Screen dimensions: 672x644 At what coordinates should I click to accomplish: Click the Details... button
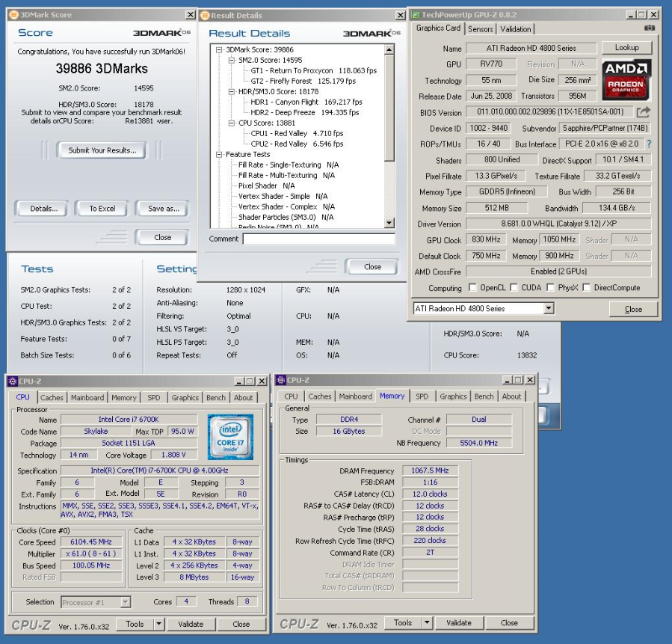tap(43, 209)
